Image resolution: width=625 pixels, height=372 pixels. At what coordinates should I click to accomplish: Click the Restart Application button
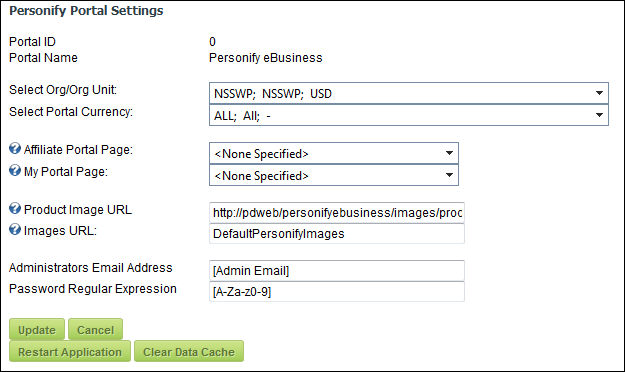pyautogui.click(x=70, y=351)
